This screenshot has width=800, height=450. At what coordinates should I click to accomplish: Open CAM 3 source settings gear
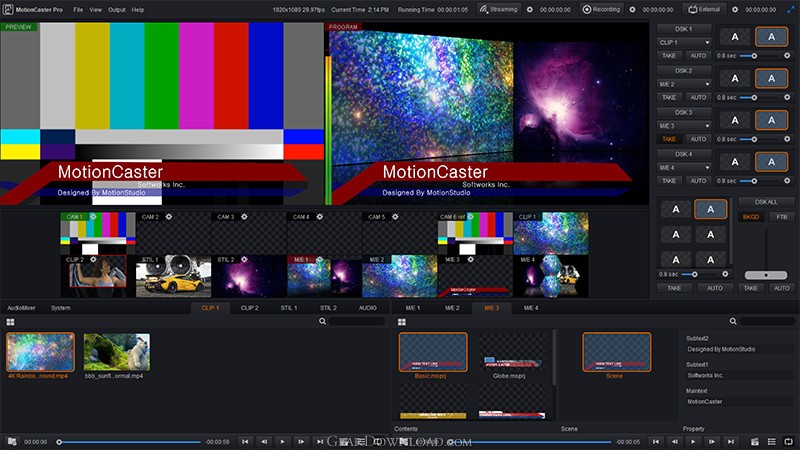(x=244, y=217)
